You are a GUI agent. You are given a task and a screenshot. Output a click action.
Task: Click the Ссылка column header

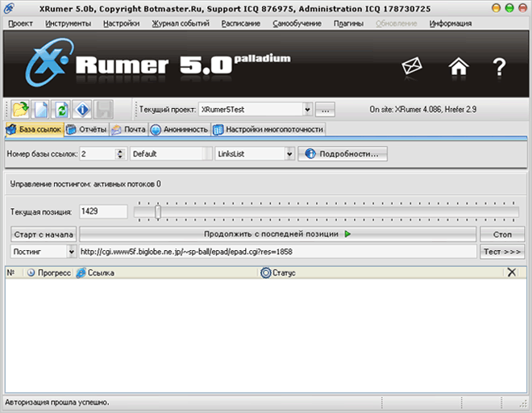click(x=166, y=273)
